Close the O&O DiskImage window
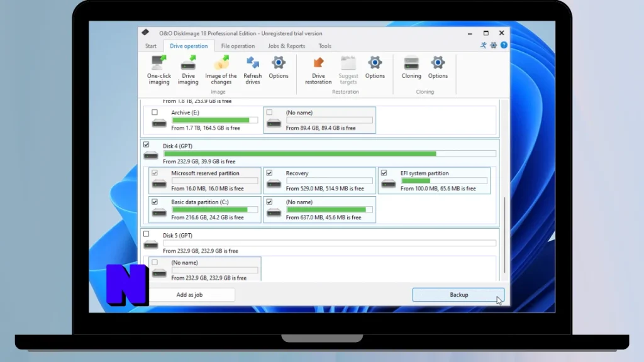The image size is (644, 362). click(501, 33)
